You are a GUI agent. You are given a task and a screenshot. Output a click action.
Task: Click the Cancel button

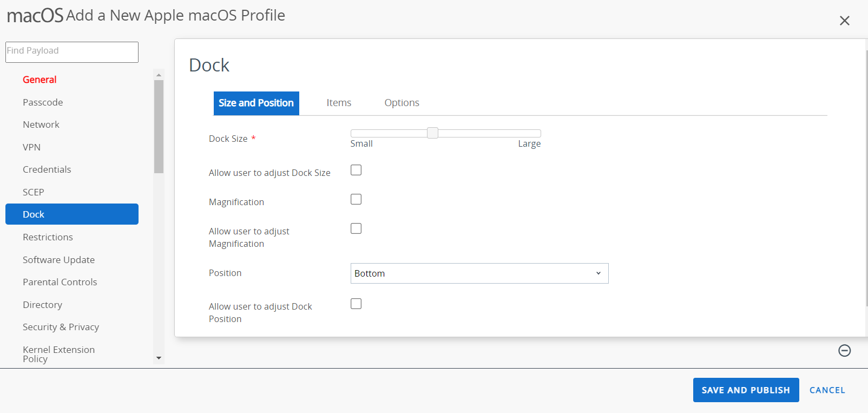coord(827,390)
